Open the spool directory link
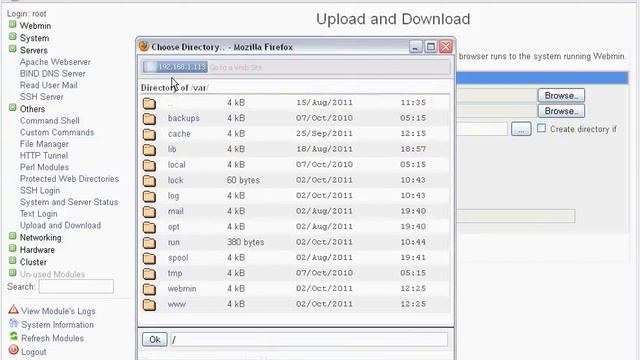640x360 pixels. [178, 258]
